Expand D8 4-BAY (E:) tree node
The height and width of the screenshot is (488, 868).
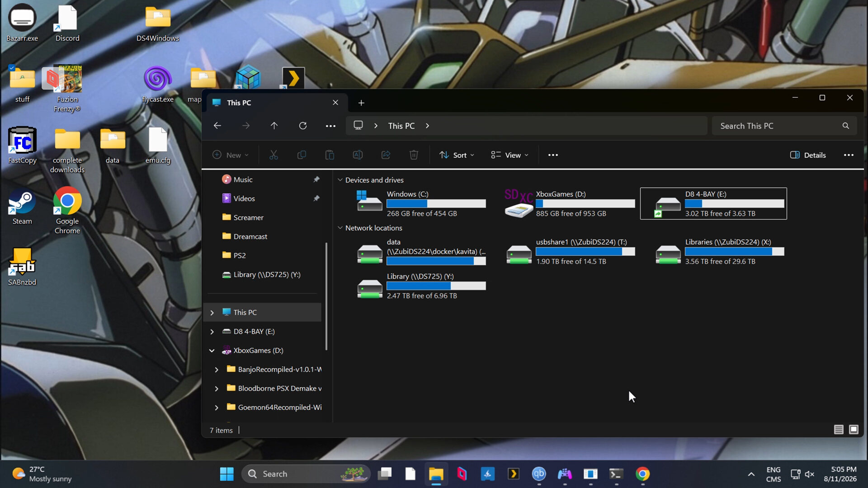pyautogui.click(x=212, y=332)
